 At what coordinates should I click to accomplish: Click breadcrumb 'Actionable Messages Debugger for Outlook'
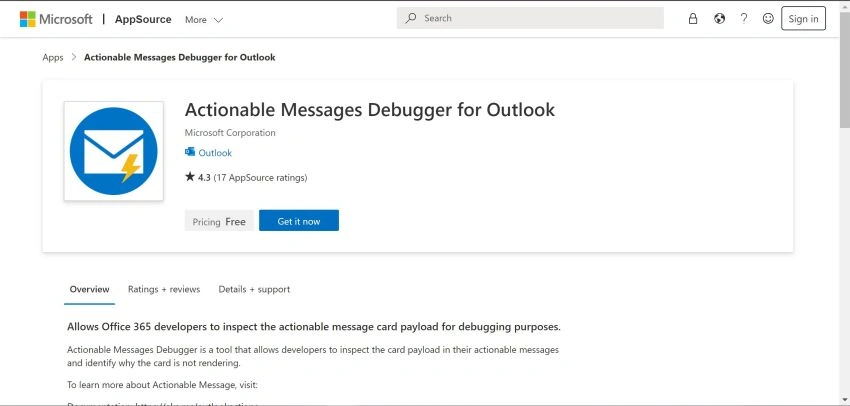point(179,57)
